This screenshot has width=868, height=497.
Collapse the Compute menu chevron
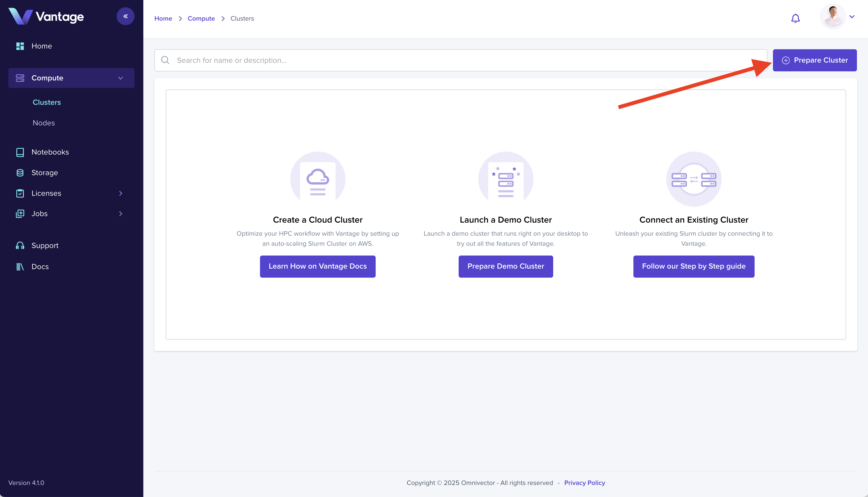click(121, 78)
